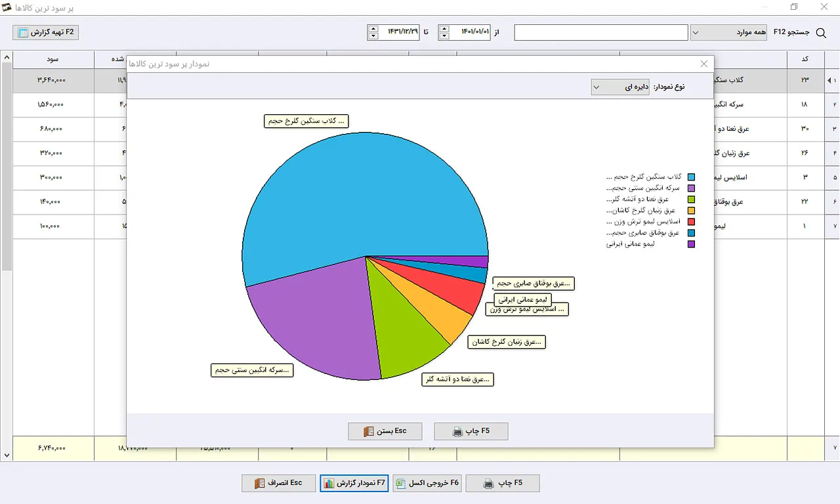Viewport: 840px width, 504px height.
Task: Click the profit cell 680,000
Action: tap(53, 129)
